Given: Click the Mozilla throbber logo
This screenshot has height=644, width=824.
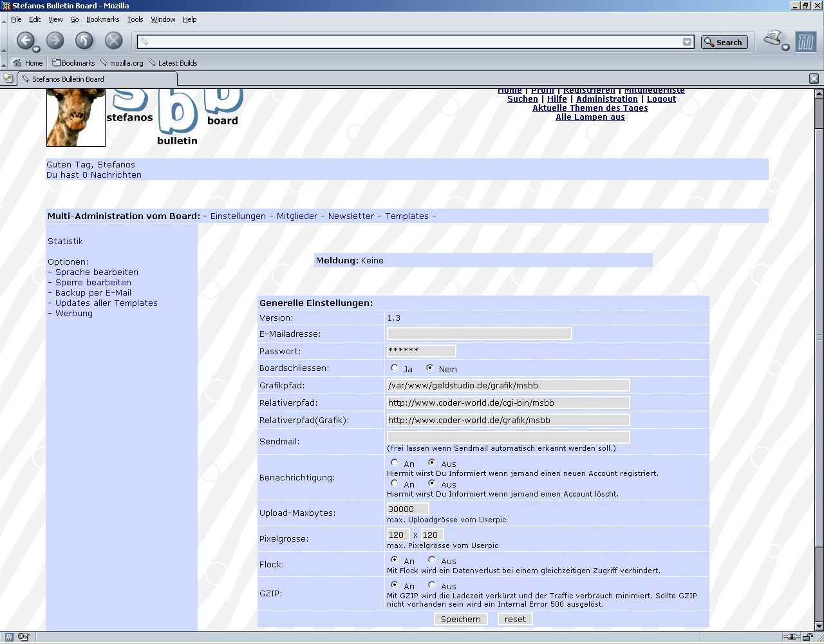Looking at the screenshot, I should click(806, 42).
